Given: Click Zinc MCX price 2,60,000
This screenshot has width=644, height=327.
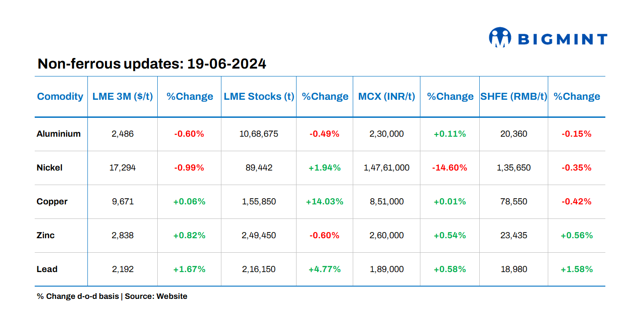Looking at the screenshot, I should 387,236.
